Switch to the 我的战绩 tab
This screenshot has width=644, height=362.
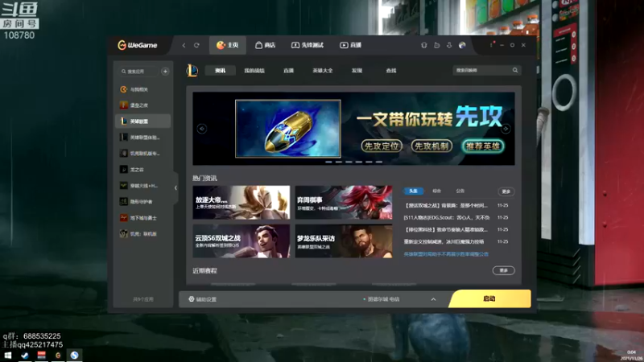pyautogui.click(x=254, y=71)
